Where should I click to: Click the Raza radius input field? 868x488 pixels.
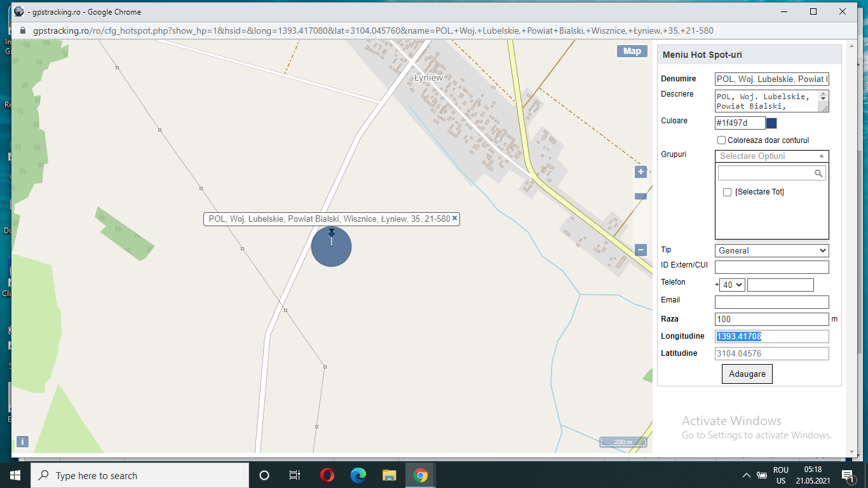(x=771, y=320)
